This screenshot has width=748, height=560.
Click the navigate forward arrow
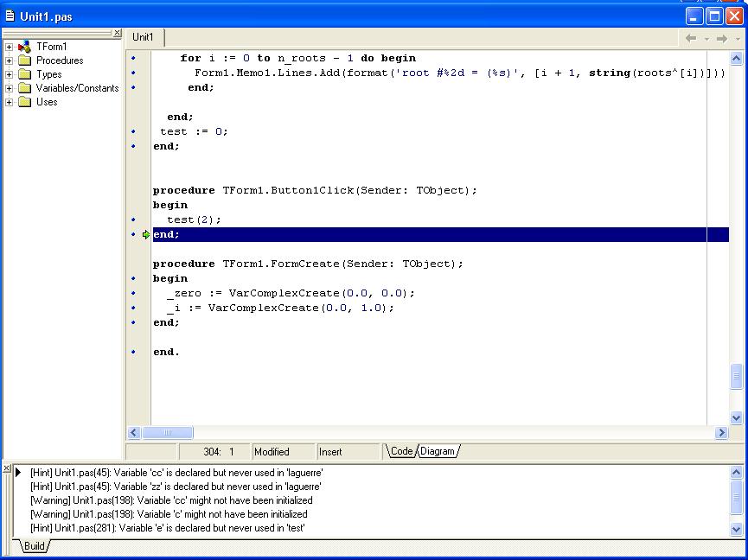click(721, 38)
